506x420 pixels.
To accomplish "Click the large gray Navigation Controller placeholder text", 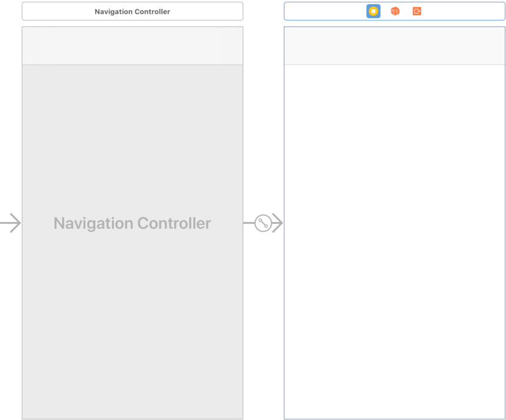I will [x=132, y=223].
